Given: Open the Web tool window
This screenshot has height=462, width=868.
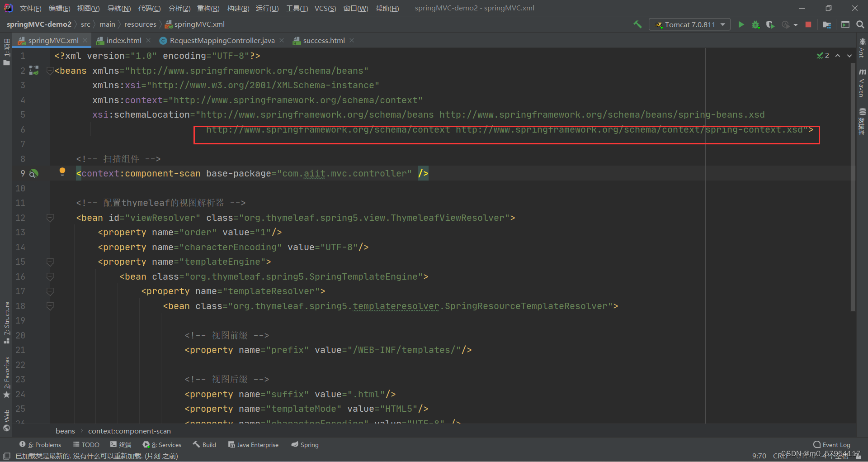Looking at the screenshot, I should (x=6, y=420).
